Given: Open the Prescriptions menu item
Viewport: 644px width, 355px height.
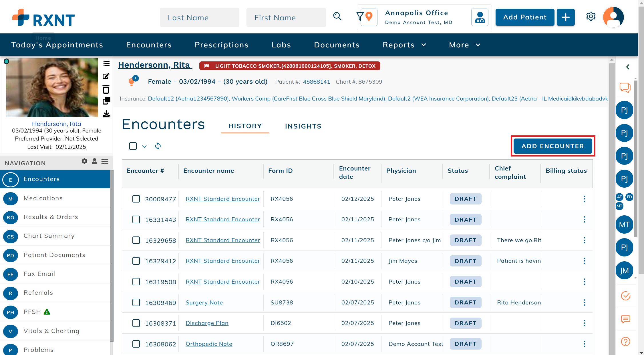Looking at the screenshot, I should tap(222, 45).
